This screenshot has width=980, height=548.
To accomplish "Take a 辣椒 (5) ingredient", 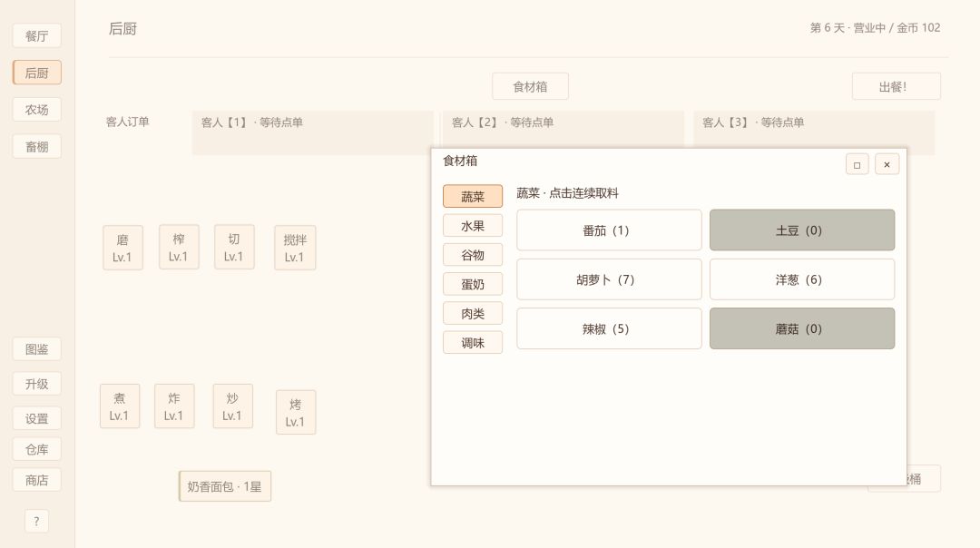I will click(x=610, y=328).
